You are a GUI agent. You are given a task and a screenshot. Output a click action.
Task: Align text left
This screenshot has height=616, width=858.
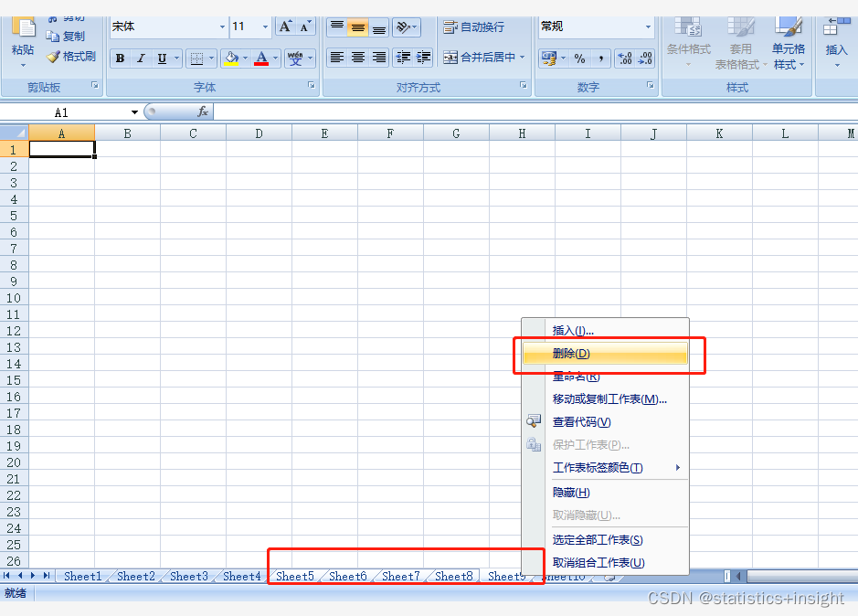click(x=337, y=58)
